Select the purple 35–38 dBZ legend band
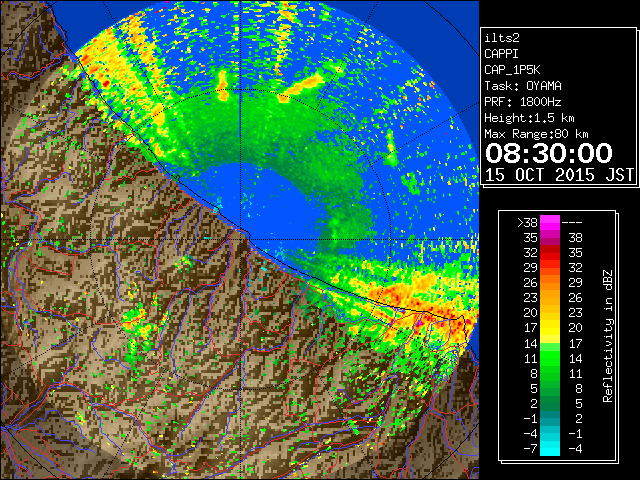 550,238
